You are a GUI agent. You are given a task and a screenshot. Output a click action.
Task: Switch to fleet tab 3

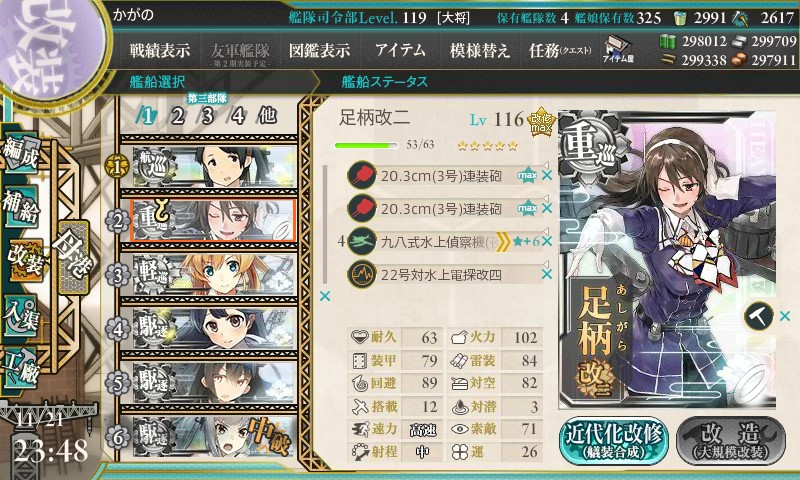click(x=207, y=116)
